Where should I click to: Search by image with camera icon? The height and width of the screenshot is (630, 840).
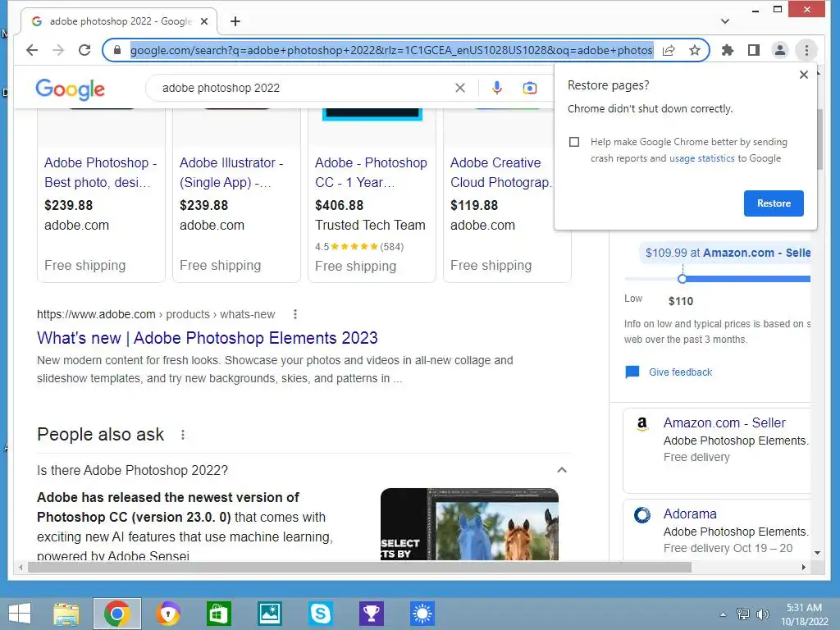[530, 88]
